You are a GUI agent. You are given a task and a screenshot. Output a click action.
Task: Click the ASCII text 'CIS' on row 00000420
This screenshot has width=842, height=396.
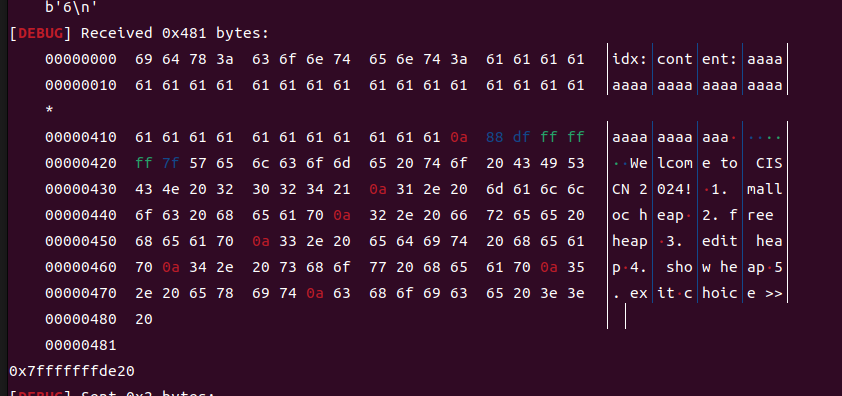point(769,163)
